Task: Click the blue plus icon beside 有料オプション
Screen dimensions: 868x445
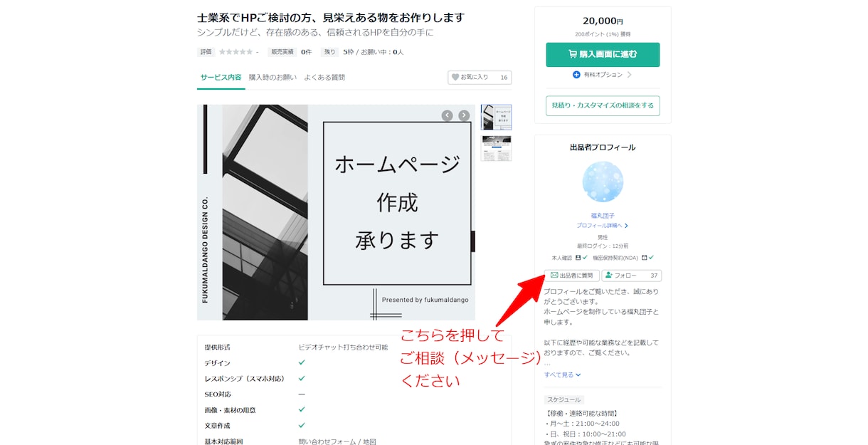Action: 576,75
